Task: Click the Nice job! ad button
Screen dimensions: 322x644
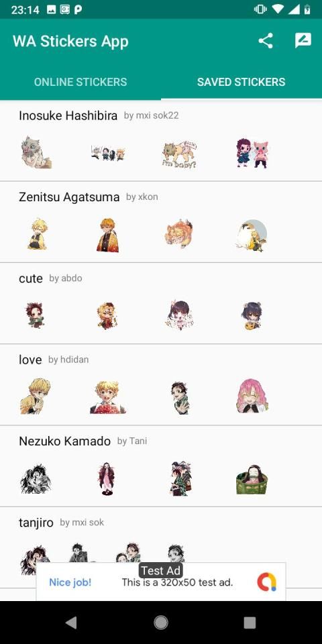Action: point(70,582)
